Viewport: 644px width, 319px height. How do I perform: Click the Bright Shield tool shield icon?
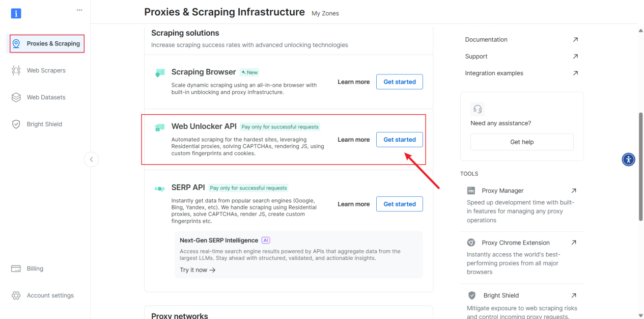472,295
